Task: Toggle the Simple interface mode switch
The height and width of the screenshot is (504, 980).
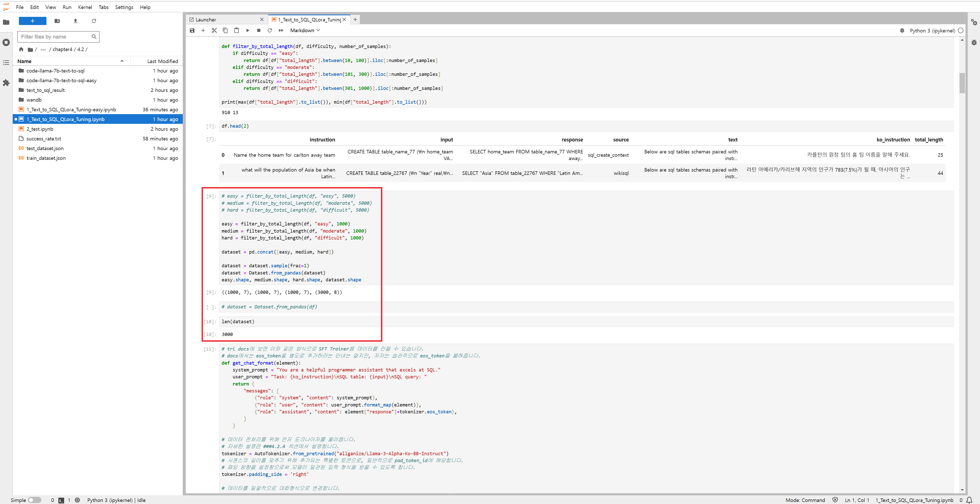Action: point(34,500)
